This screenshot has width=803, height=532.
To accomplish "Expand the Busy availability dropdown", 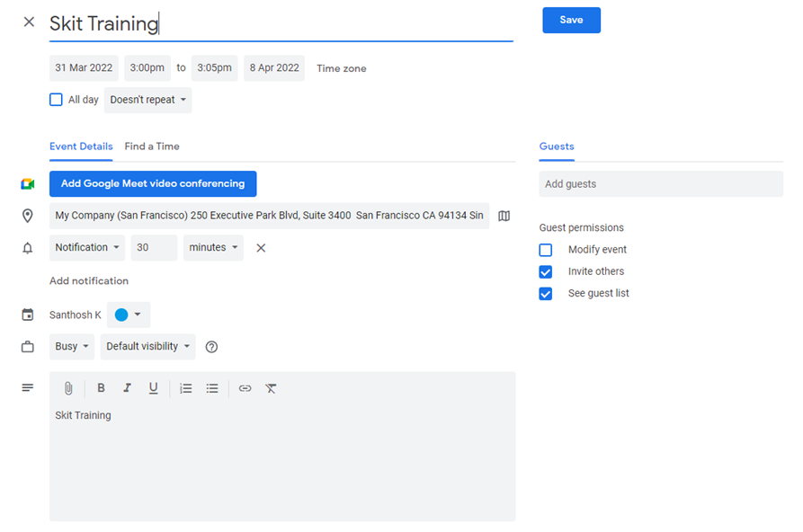I will (x=73, y=347).
